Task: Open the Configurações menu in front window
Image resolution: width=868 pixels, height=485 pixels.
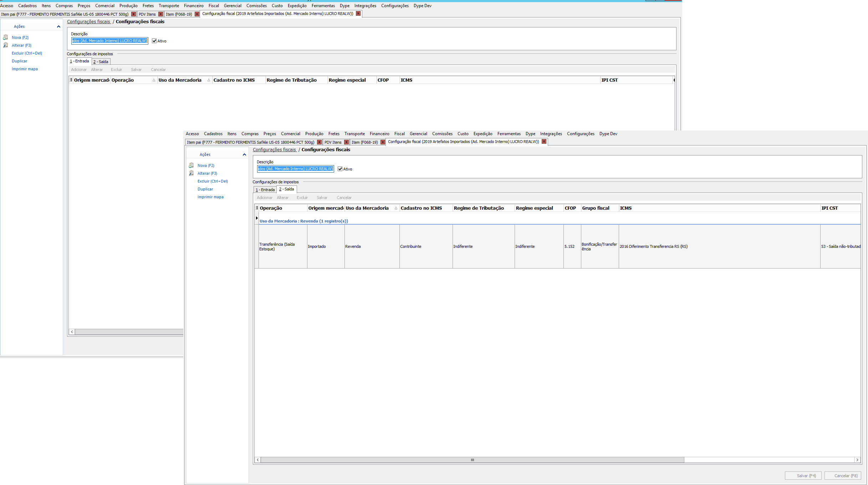Action: pos(581,134)
